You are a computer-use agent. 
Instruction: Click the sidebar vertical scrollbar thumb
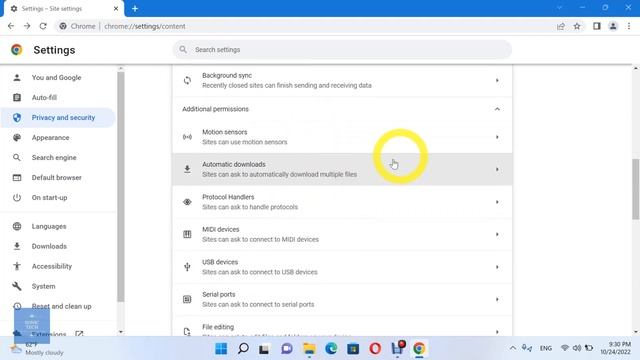(x=121, y=187)
